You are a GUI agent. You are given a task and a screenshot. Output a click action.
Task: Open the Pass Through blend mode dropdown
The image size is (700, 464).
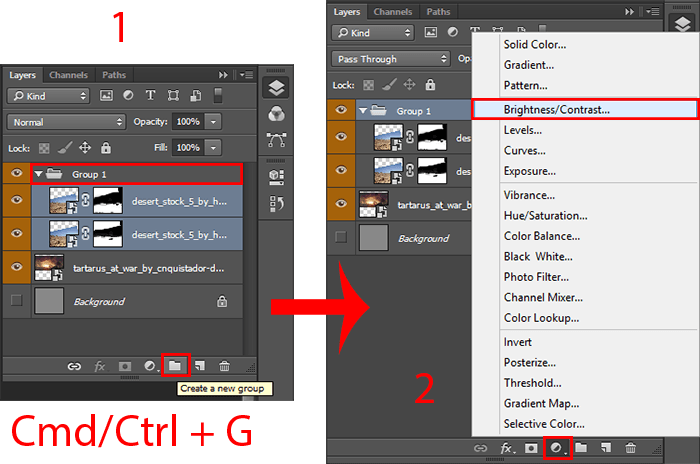pyautogui.click(x=391, y=59)
